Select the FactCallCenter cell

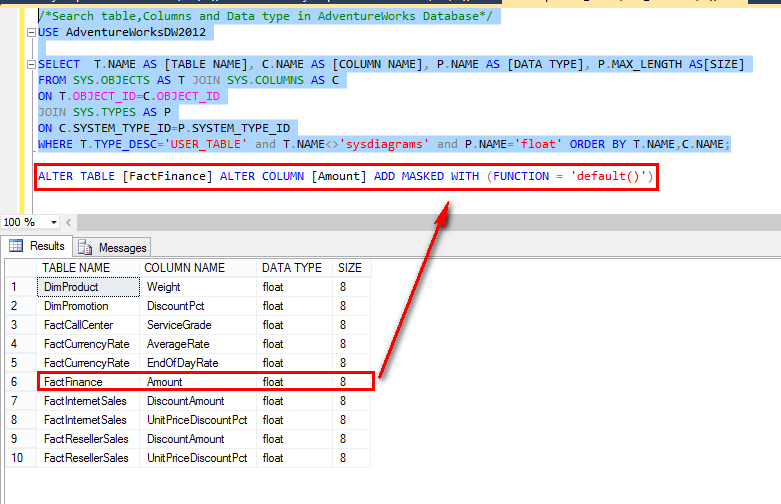click(x=88, y=325)
